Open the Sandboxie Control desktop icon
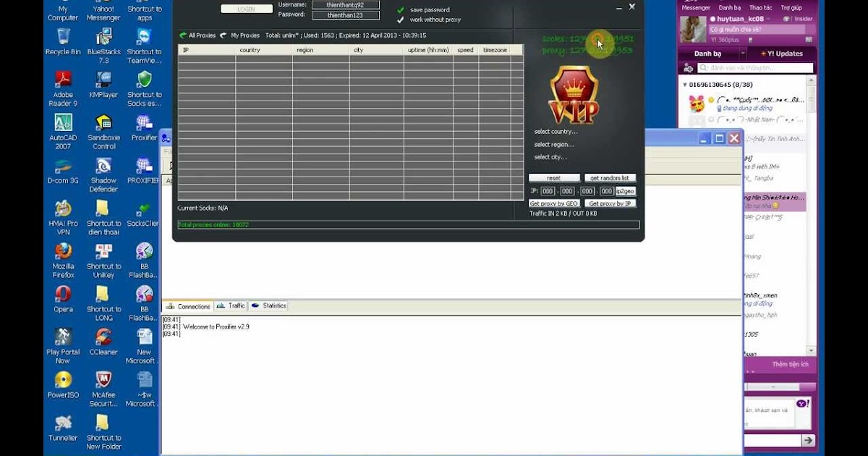868x456 pixels. coord(103,131)
